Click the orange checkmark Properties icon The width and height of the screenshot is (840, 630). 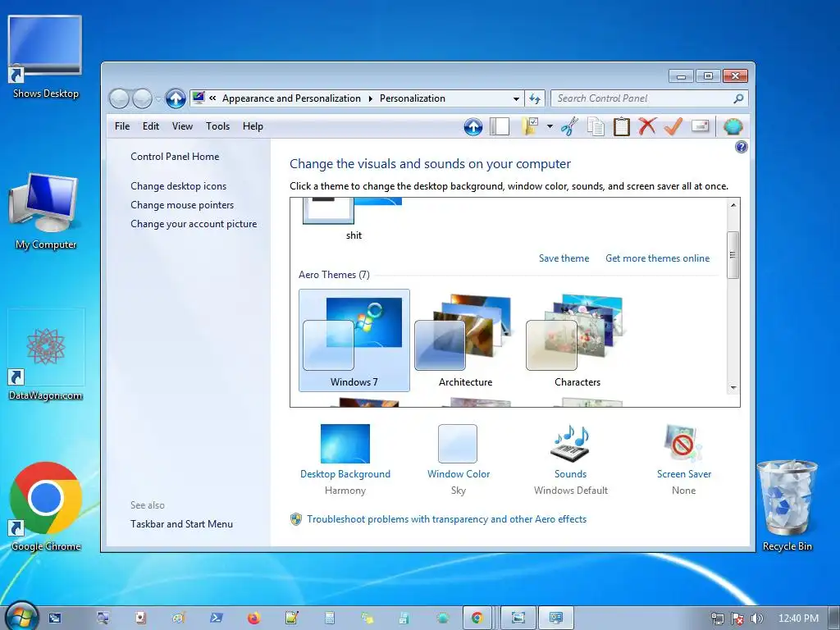pyautogui.click(x=673, y=126)
